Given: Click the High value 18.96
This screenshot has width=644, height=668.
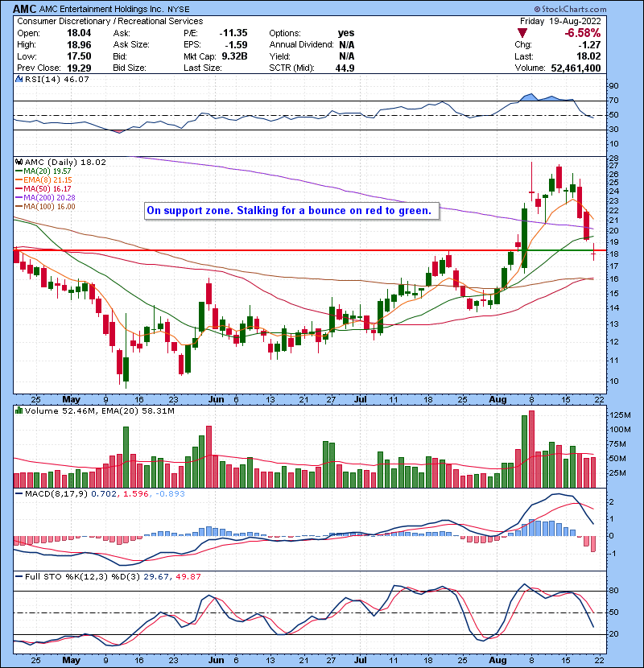Looking at the screenshot, I should pyautogui.click(x=79, y=45).
